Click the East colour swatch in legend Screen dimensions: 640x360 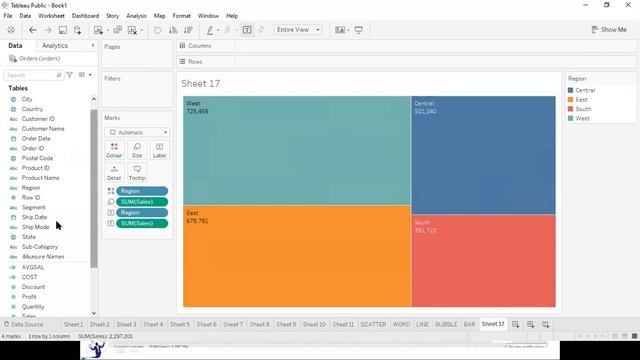pos(571,100)
